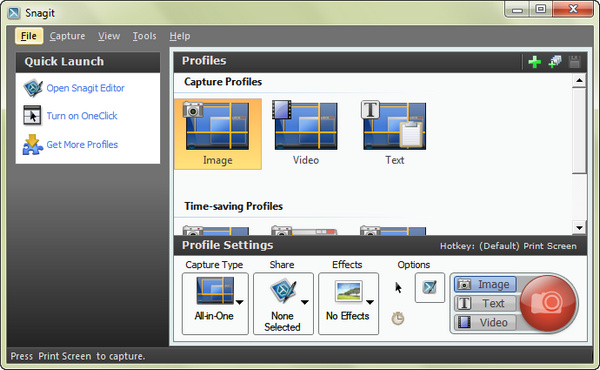Click the OneClick window-cursor icon
Image resolution: width=600 pixels, height=370 pixels.
(32, 116)
